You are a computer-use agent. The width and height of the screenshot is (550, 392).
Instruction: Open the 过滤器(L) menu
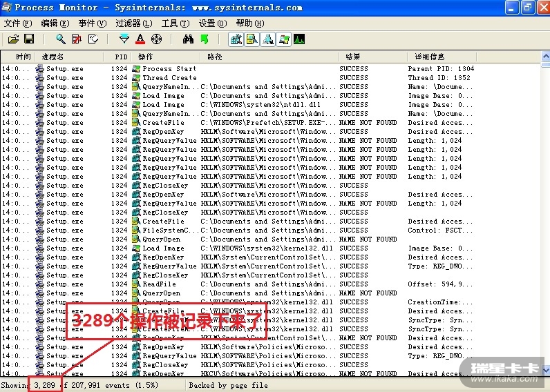[x=134, y=23]
